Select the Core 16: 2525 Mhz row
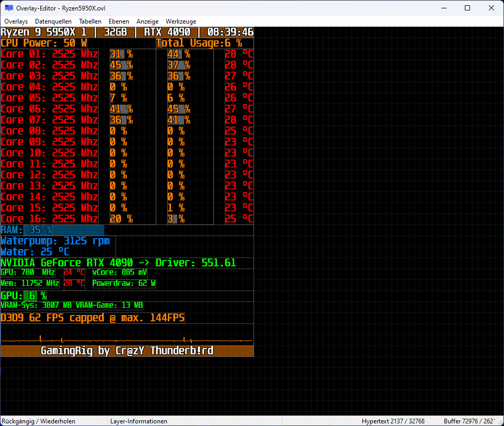The image size is (504, 426). point(50,219)
